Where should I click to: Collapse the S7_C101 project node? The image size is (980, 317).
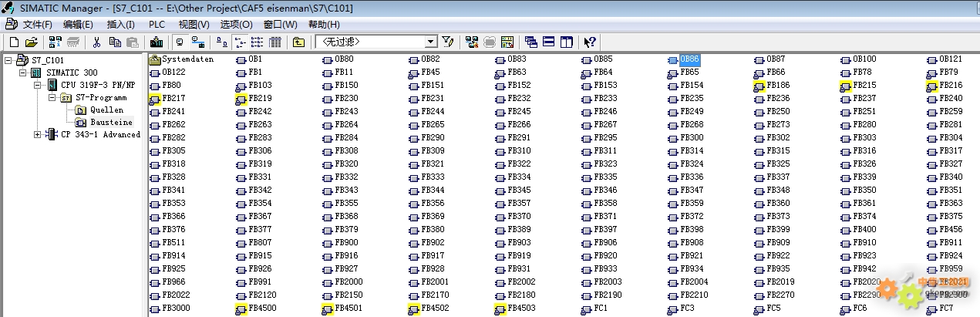pos(8,59)
